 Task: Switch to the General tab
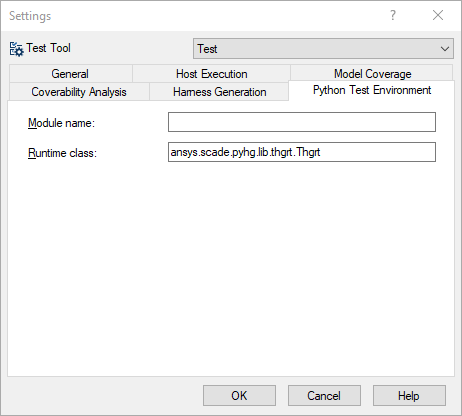point(71,74)
